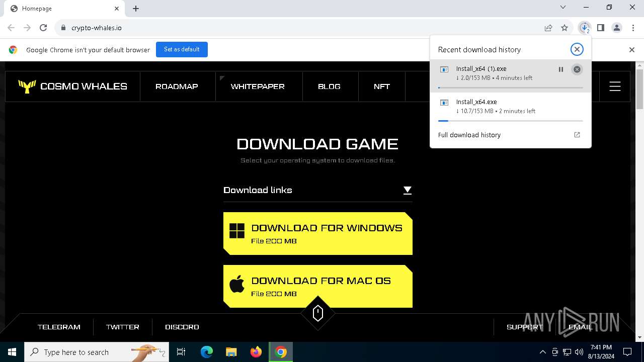Open the SUPPORT link
The height and width of the screenshot is (362, 644).
(x=525, y=327)
